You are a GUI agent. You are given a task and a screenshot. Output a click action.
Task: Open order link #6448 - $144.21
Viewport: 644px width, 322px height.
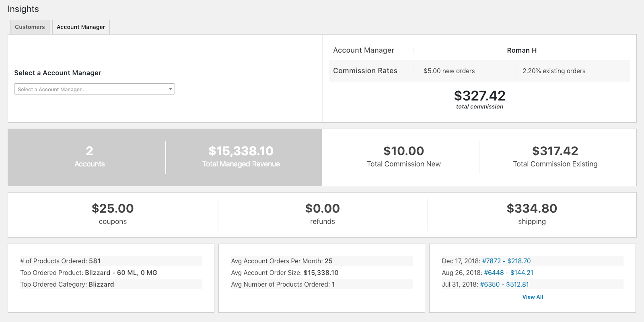pyautogui.click(x=508, y=273)
